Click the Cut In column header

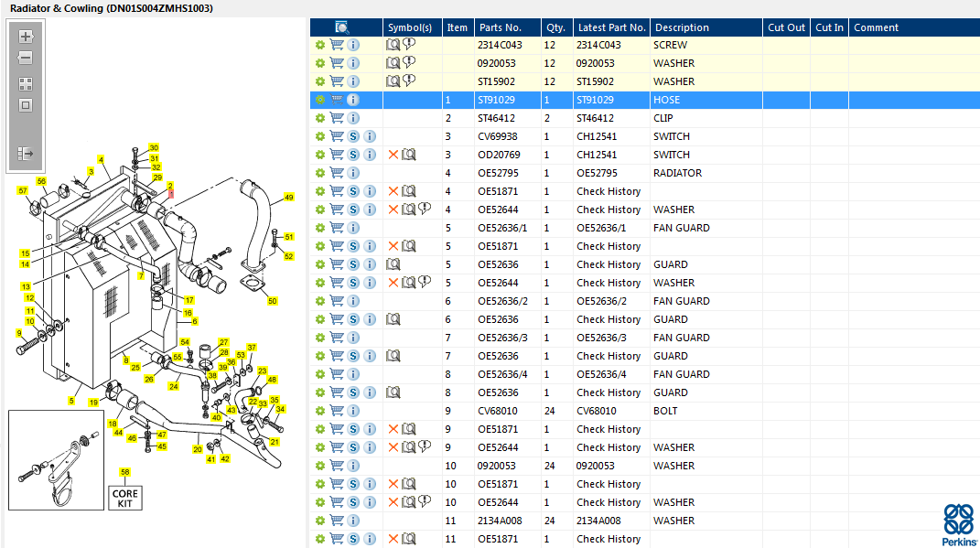coord(829,27)
